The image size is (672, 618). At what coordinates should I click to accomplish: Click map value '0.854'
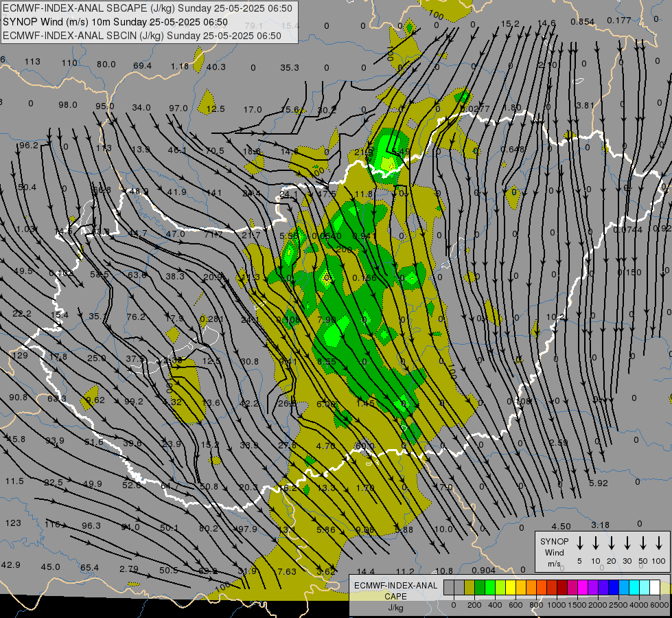point(583,22)
